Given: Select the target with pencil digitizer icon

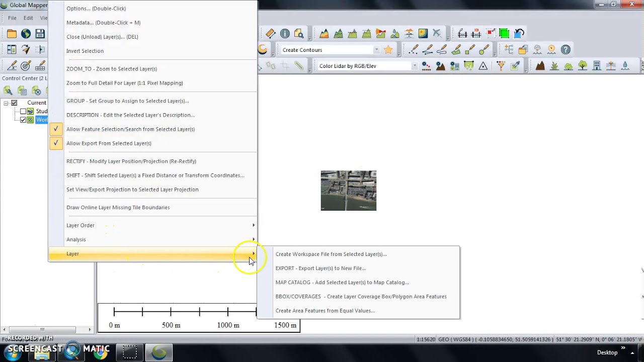Looking at the screenshot, I should (26, 66).
